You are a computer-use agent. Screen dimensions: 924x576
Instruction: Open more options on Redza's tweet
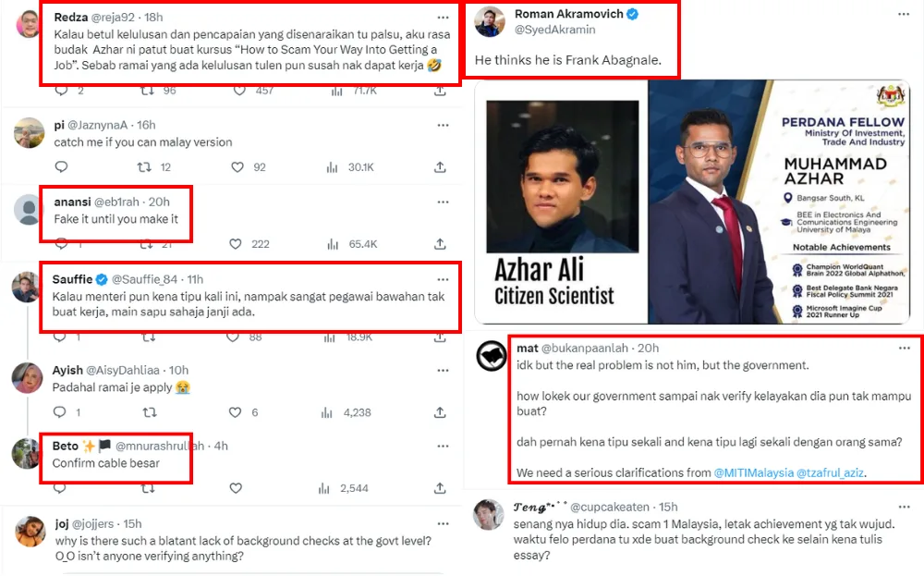(444, 18)
